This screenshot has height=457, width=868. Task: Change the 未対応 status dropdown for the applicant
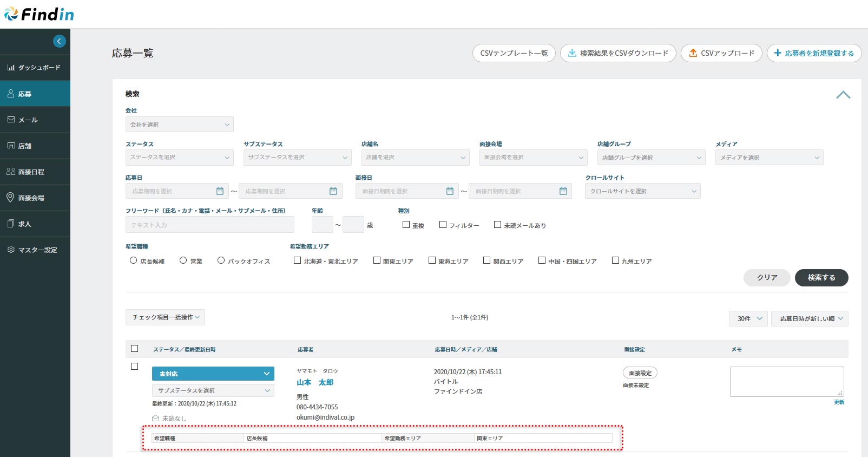click(x=213, y=374)
